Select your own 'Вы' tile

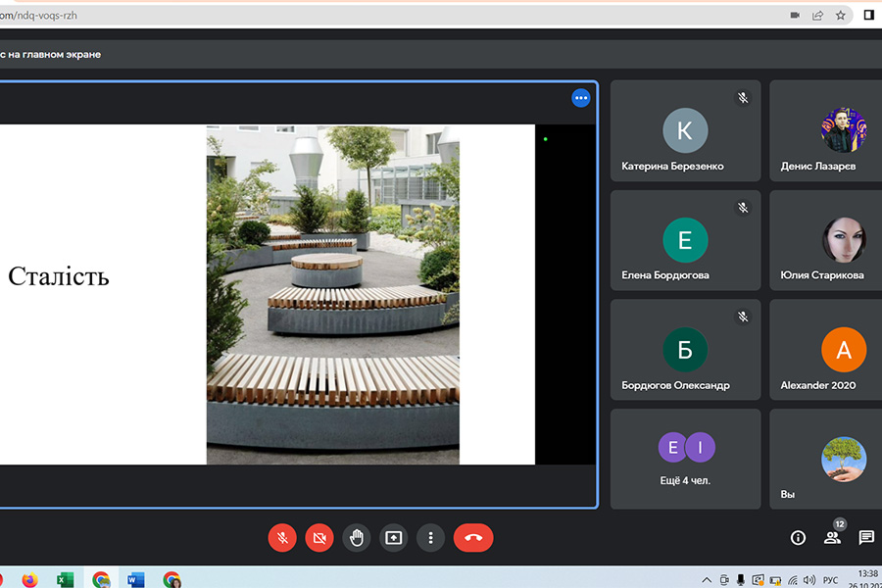826,460
